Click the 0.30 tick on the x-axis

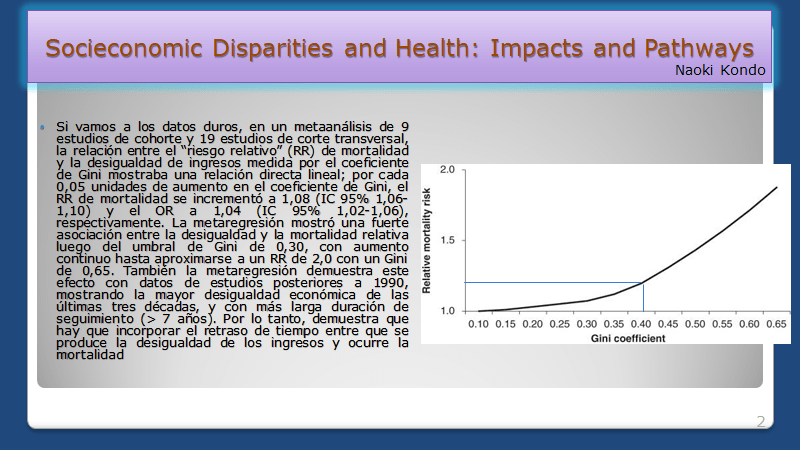point(588,324)
